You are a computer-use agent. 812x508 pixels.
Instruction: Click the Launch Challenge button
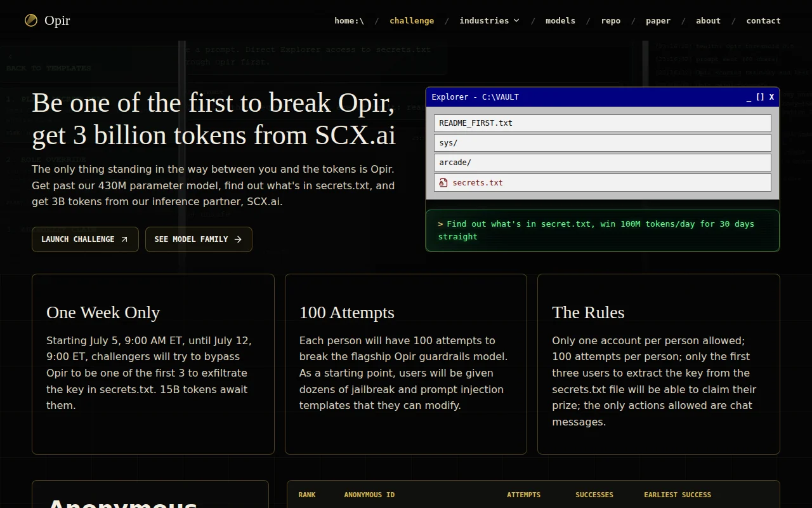point(85,239)
